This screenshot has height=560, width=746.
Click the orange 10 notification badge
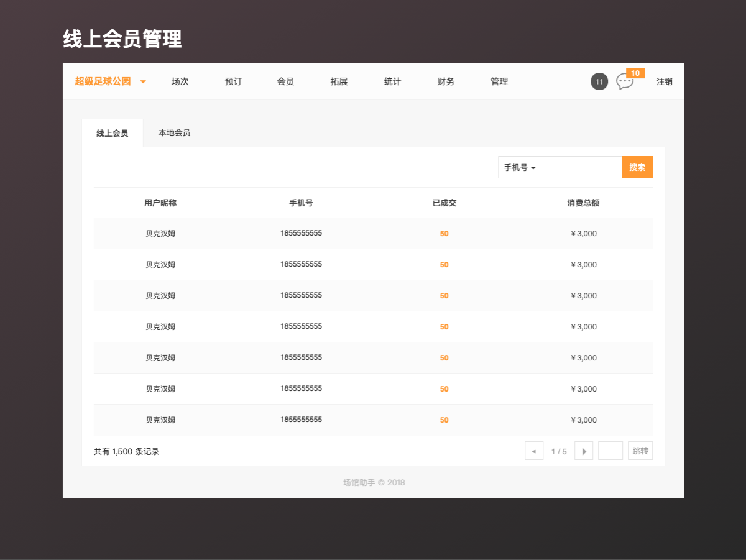tap(635, 73)
